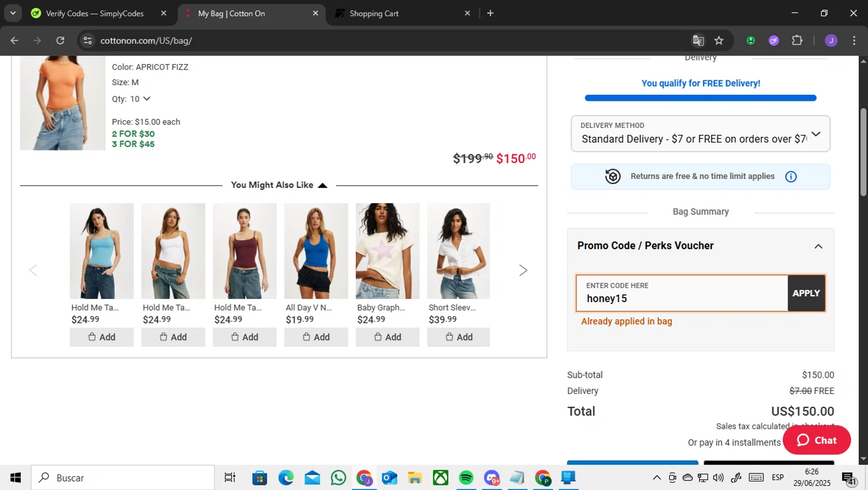Add Short Sleeve shirt to bag
Viewport: 868px width, 490px height.
pos(458,337)
